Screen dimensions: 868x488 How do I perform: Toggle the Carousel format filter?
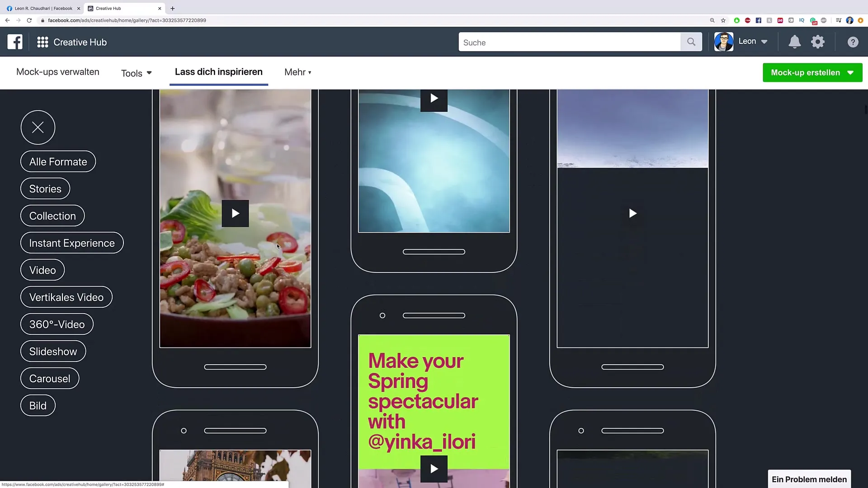[49, 378]
